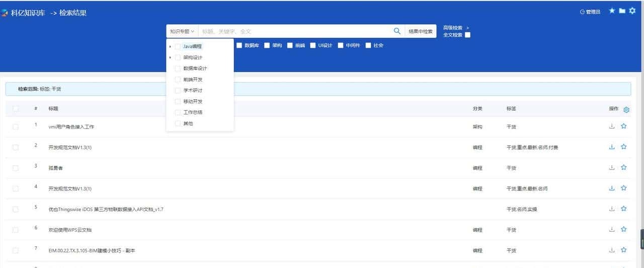Expand the Java编程 tree node arrow
The width and height of the screenshot is (644, 268).
coord(171,46)
